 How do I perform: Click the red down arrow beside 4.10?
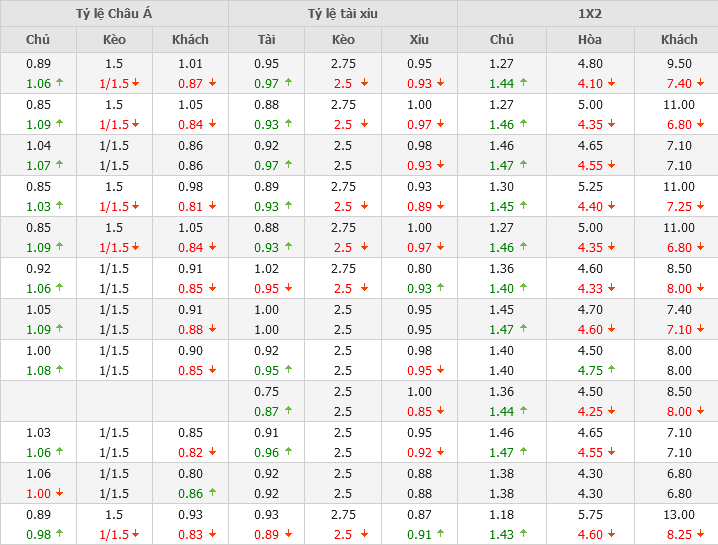coord(612,84)
